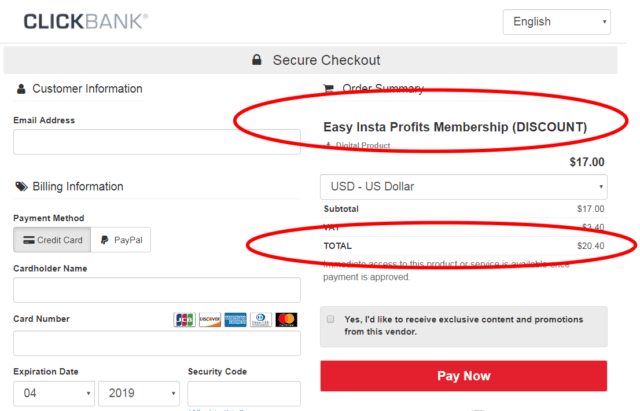Select the PayPal payment tab
The image size is (640, 411).
point(121,240)
